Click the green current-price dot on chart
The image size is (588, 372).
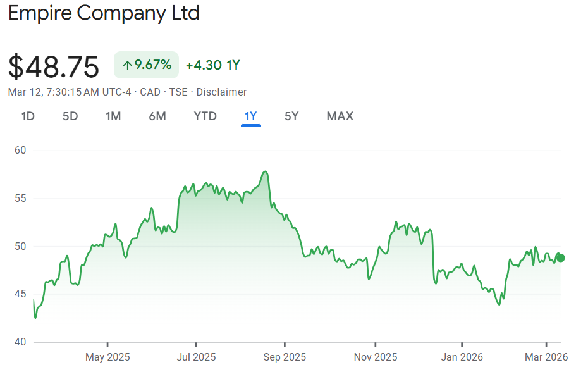coord(561,257)
